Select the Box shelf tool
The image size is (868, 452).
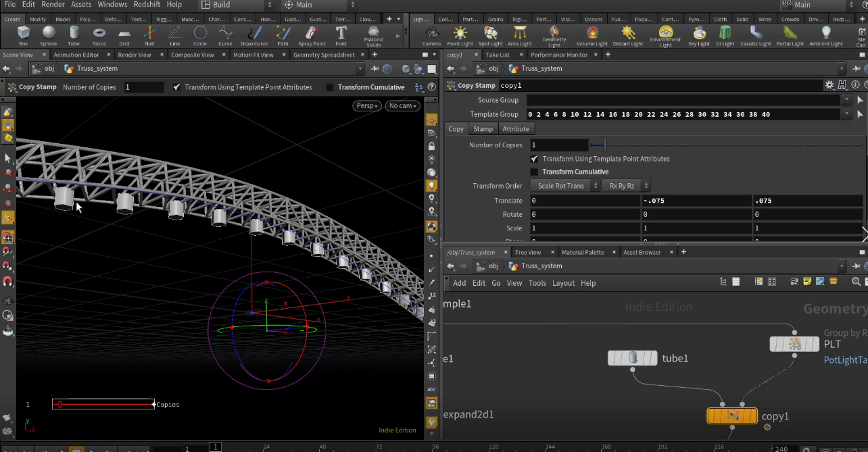pyautogui.click(x=24, y=35)
